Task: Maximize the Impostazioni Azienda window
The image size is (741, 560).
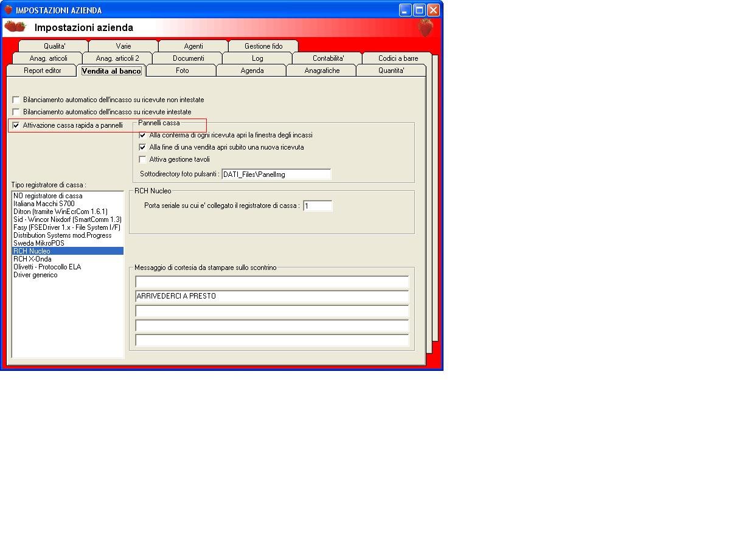Action: click(419, 10)
